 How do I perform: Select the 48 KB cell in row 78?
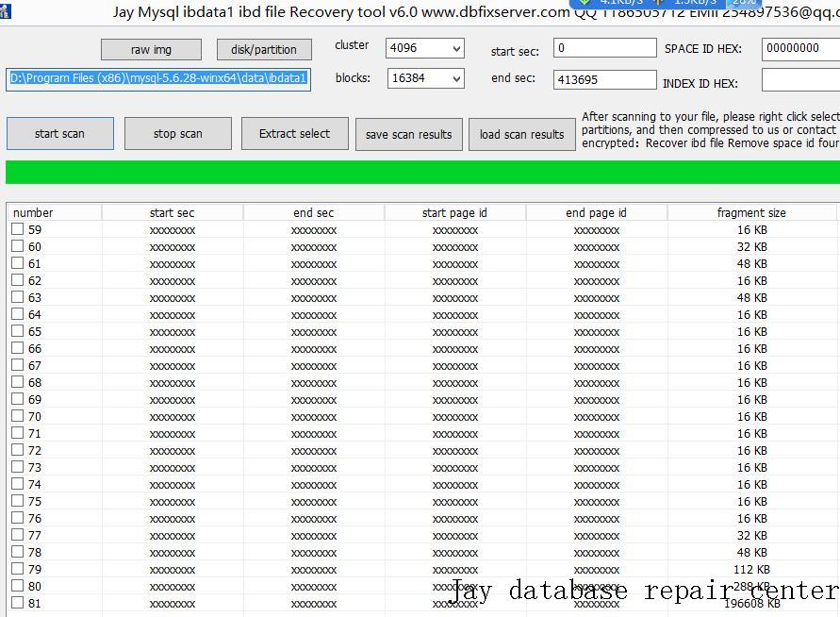click(x=752, y=552)
